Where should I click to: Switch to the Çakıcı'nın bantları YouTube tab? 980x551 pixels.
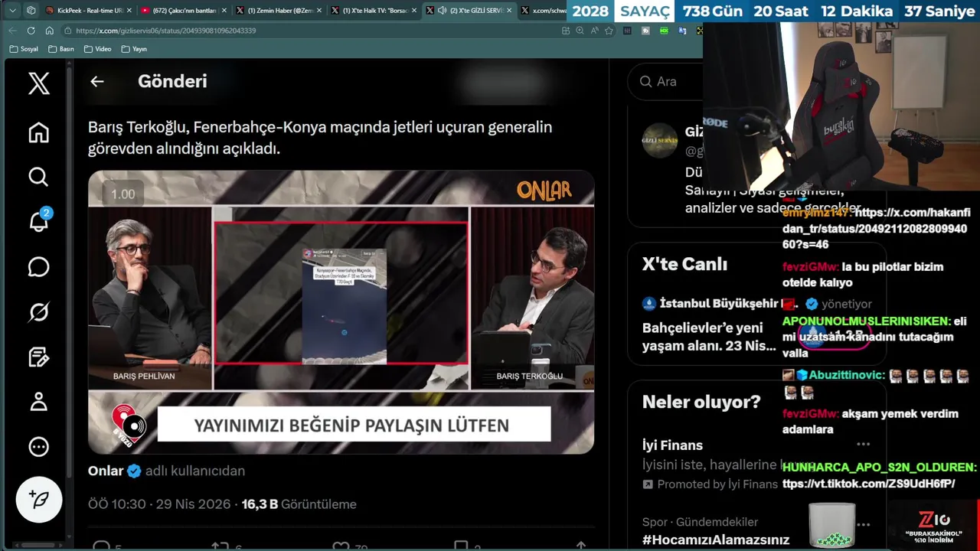click(184, 11)
